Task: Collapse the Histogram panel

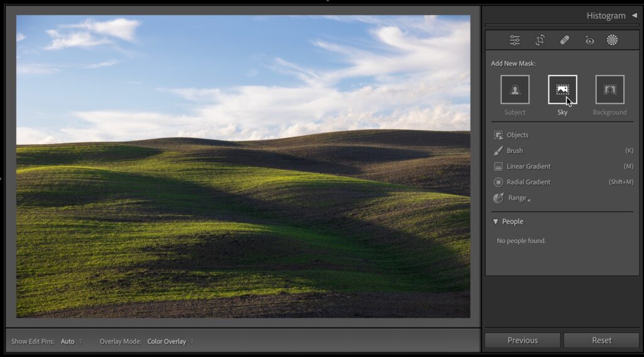Action: pos(634,16)
